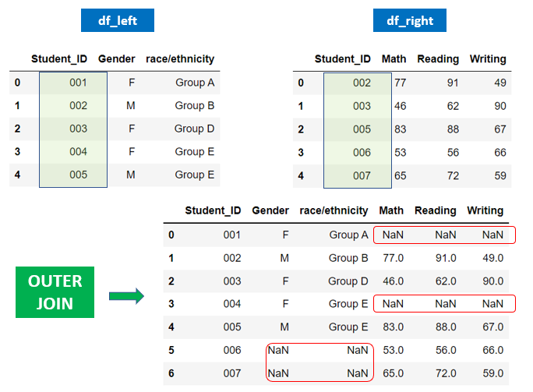533x392 pixels.
Task: Select Student_ID header in df_left table
Action: point(61,58)
